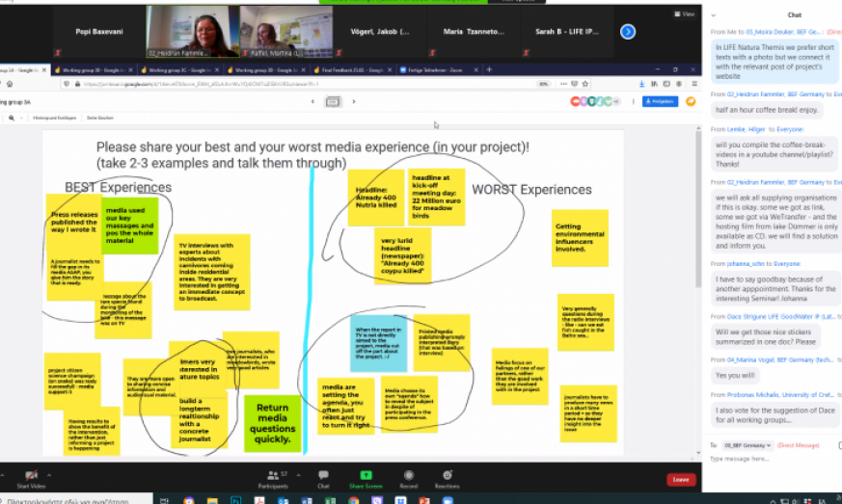
Task: Click sender Dace Strigune in chat
Action: pos(782,317)
